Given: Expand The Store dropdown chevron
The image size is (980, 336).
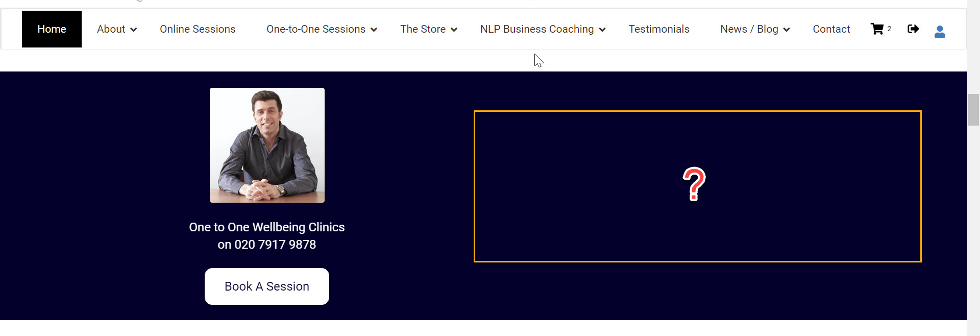Looking at the screenshot, I should coord(454,30).
